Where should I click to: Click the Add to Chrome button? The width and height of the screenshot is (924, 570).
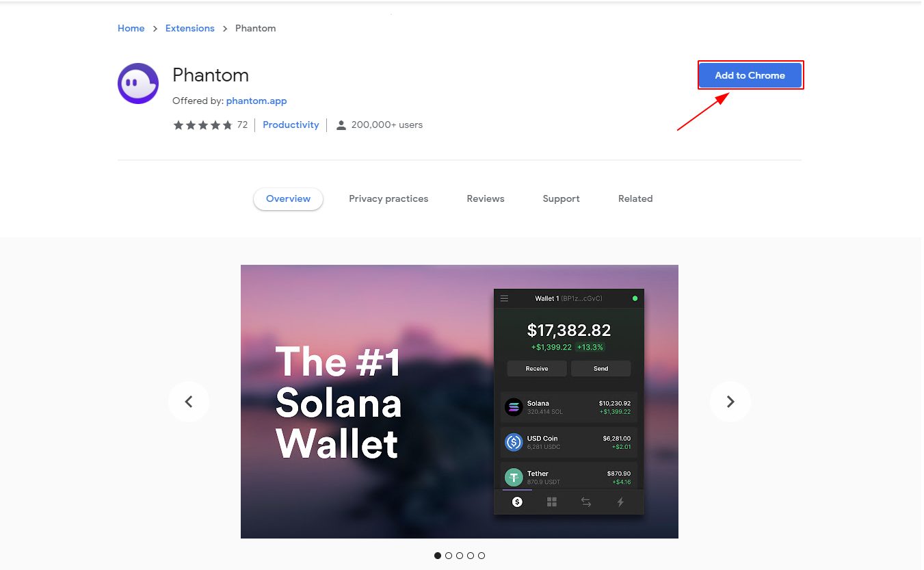[x=750, y=75]
